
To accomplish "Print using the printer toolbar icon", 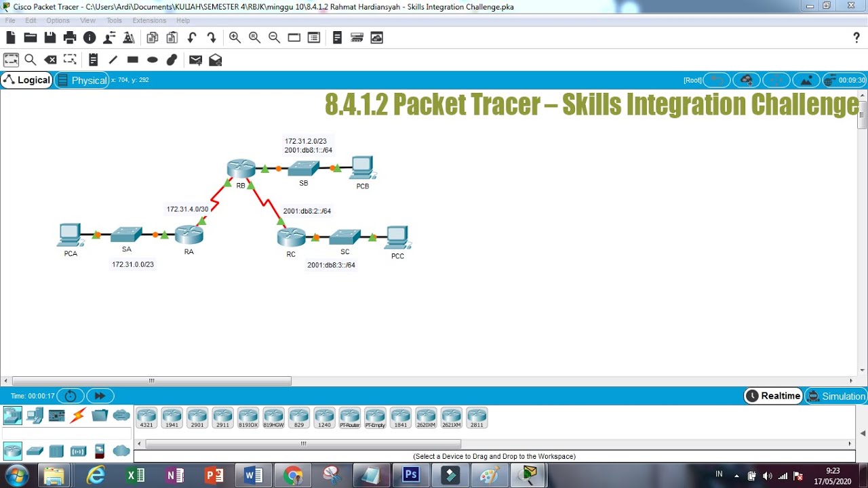I will 70,38.
